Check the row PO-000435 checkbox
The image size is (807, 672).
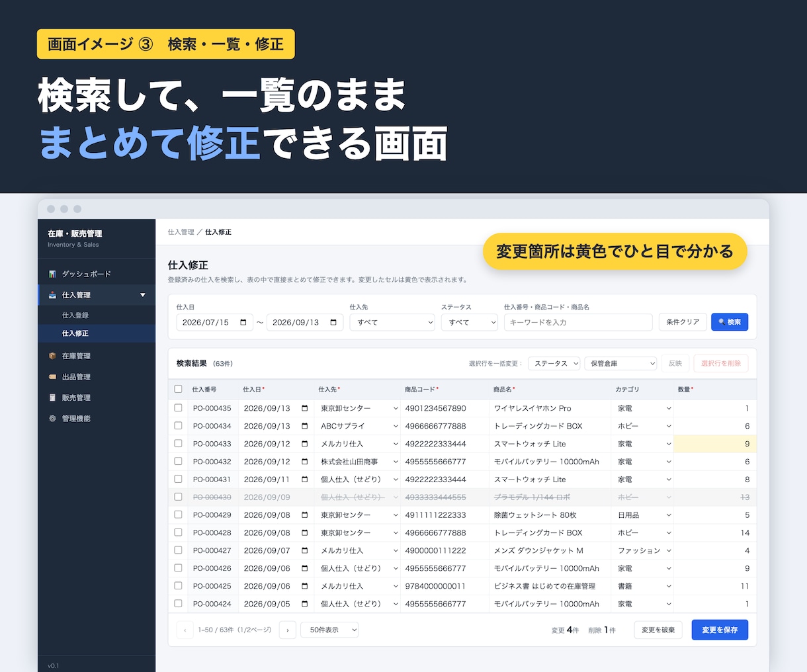click(x=178, y=408)
